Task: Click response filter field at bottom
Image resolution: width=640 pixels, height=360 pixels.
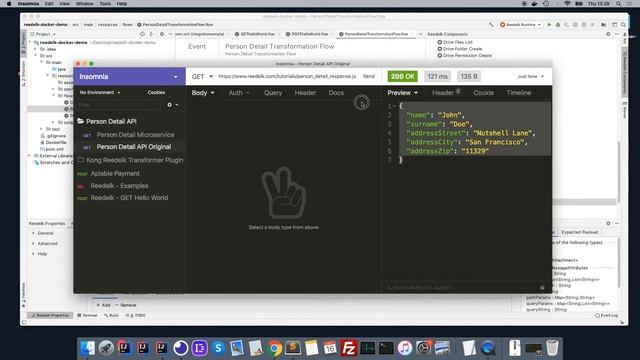Action: [x=461, y=288]
